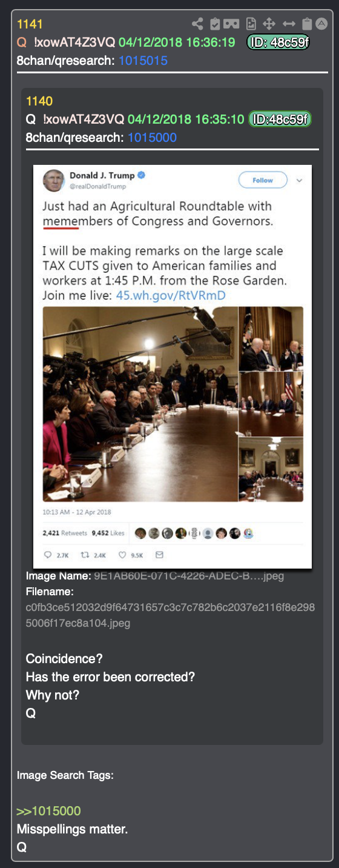Click the plain clipboard icon

(x=308, y=24)
